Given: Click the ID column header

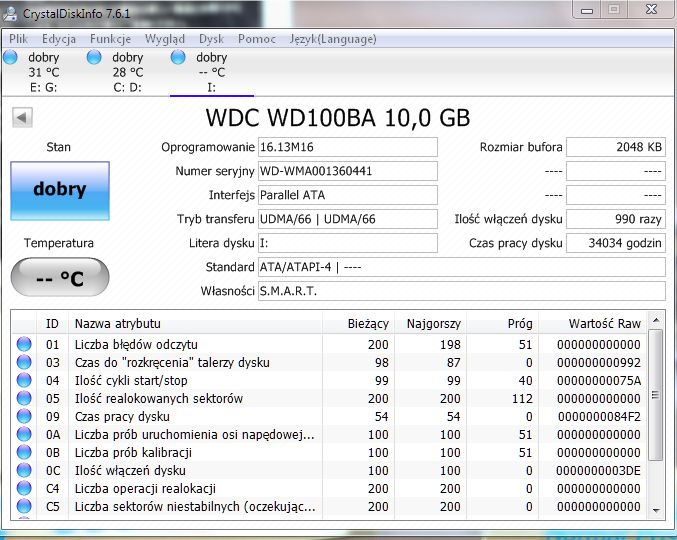Looking at the screenshot, I should 52,323.
